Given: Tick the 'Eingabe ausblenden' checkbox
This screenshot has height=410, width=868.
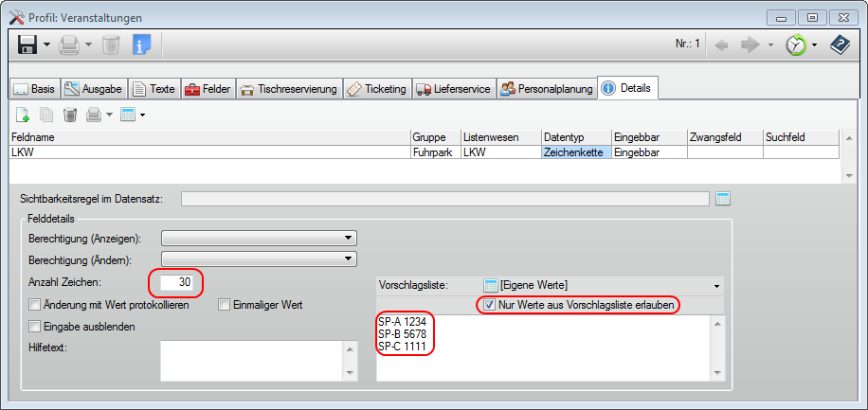Looking at the screenshot, I should 35,327.
